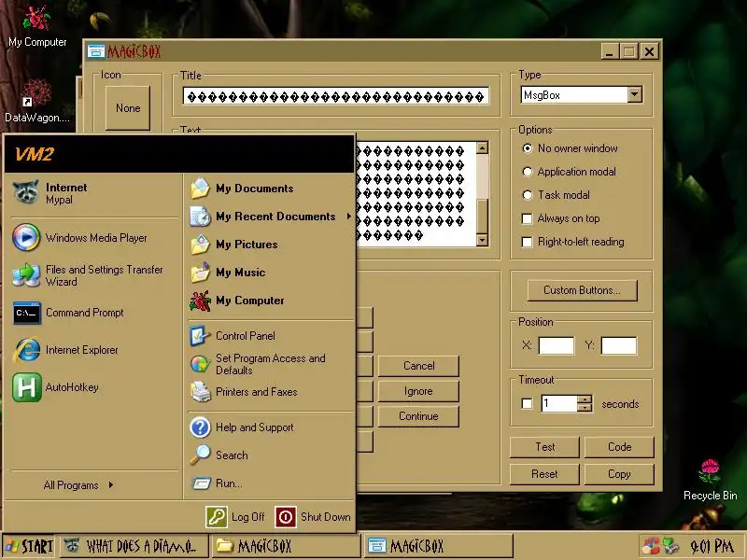
Task: Enable the Timeout checkbox
Action: (x=527, y=404)
